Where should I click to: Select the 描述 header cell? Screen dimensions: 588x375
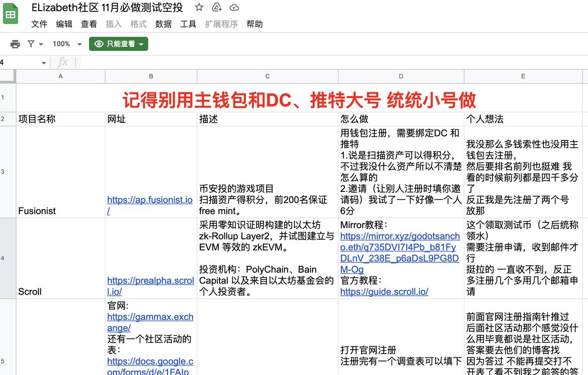pos(268,119)
